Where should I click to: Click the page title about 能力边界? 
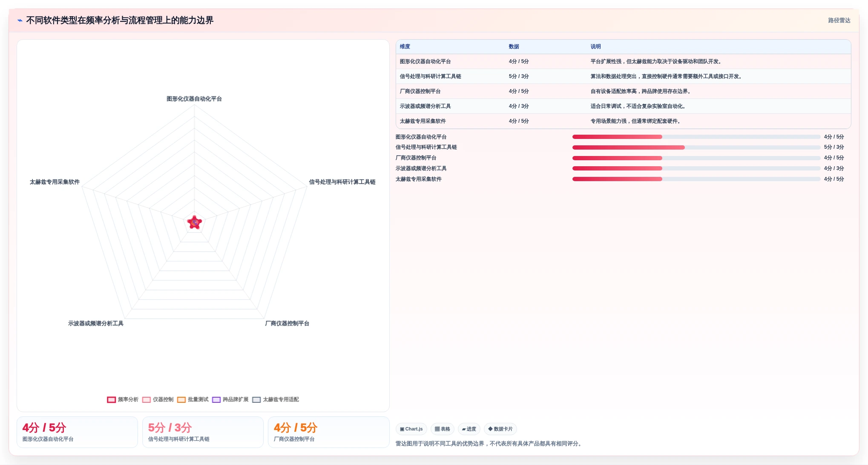(x=120, y=20)
